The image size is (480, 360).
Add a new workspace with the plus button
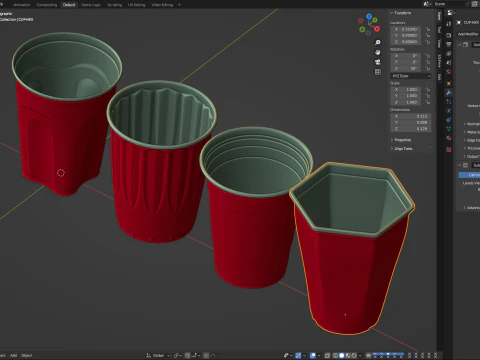pos(179,5)
